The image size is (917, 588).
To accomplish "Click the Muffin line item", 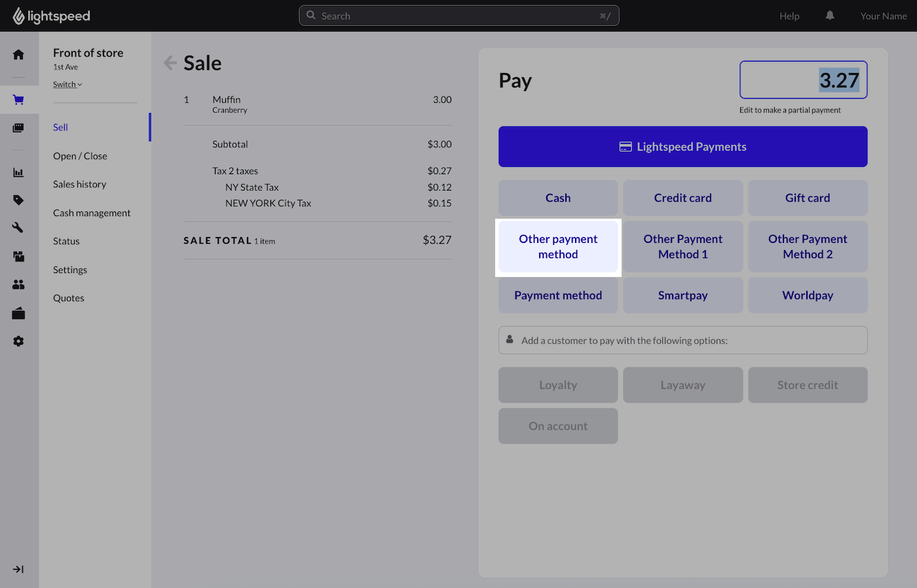I will 318,104.
